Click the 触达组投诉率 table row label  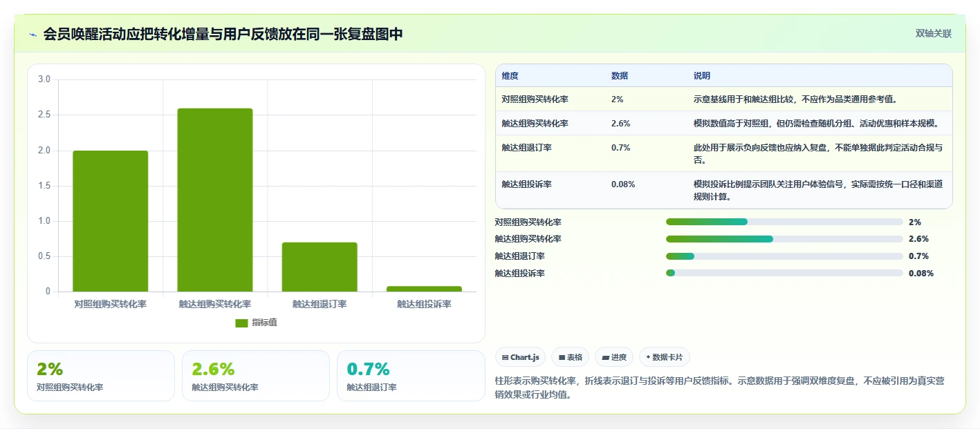tap(527, 184)
